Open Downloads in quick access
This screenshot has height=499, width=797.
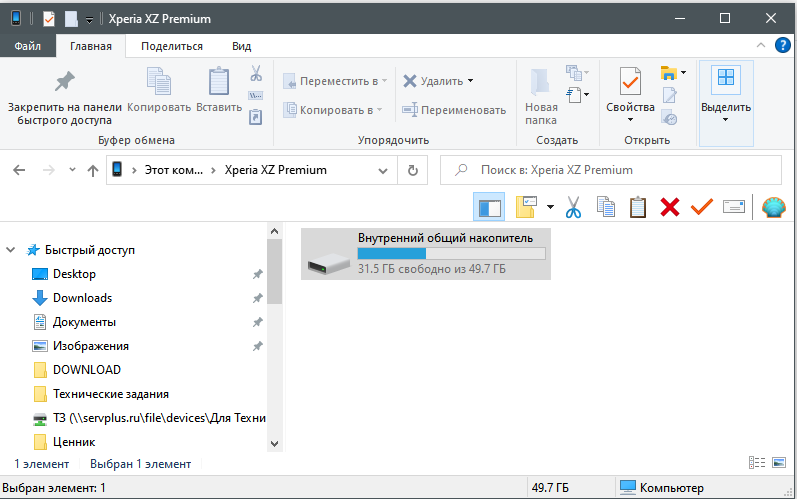(x=82, y=298)
